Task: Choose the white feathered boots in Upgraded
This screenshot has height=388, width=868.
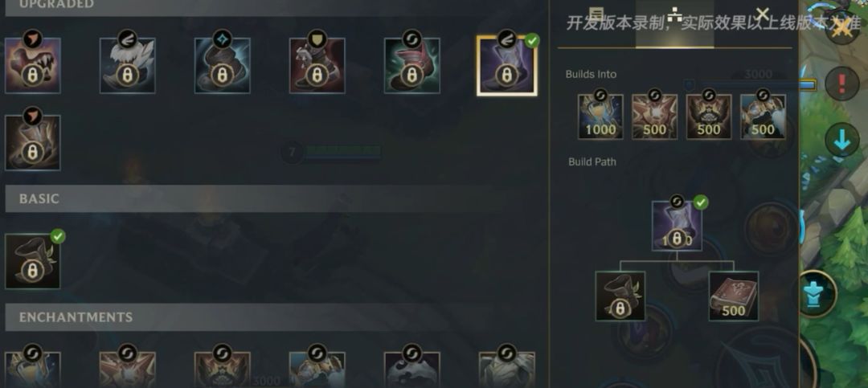Action: point(127,65)
